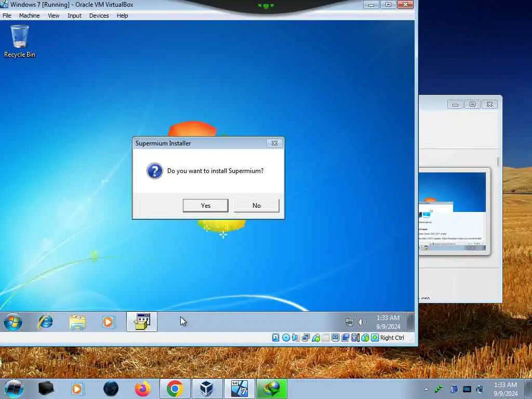Viewport: 532px width, 399px height.
Task: Click the keyboard capture green arrow icon
Action: click(x=375, y=338)
